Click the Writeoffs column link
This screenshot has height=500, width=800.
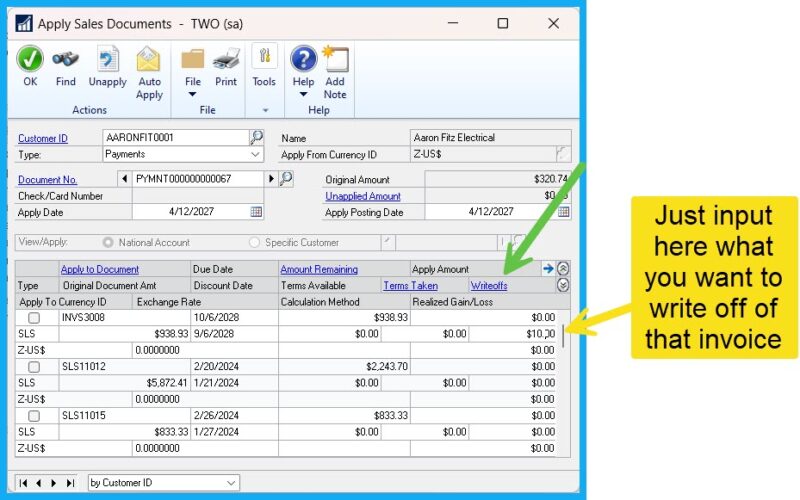[x=489, y=285]
